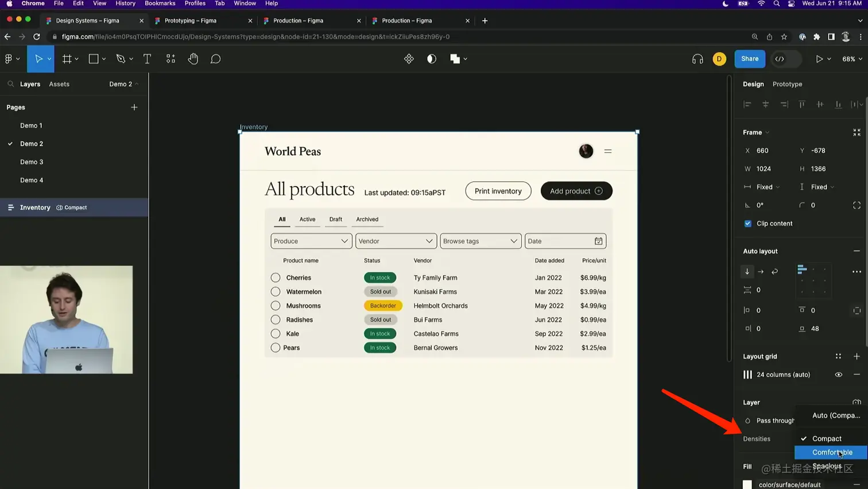Select the Frame tool
Image resolution: width=868 pixels, height=489 pixels.
[x=67, y=59]
